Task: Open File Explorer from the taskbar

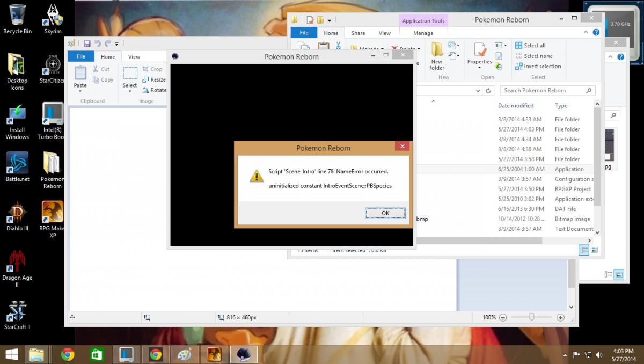Action: click(x=36, y=354)
